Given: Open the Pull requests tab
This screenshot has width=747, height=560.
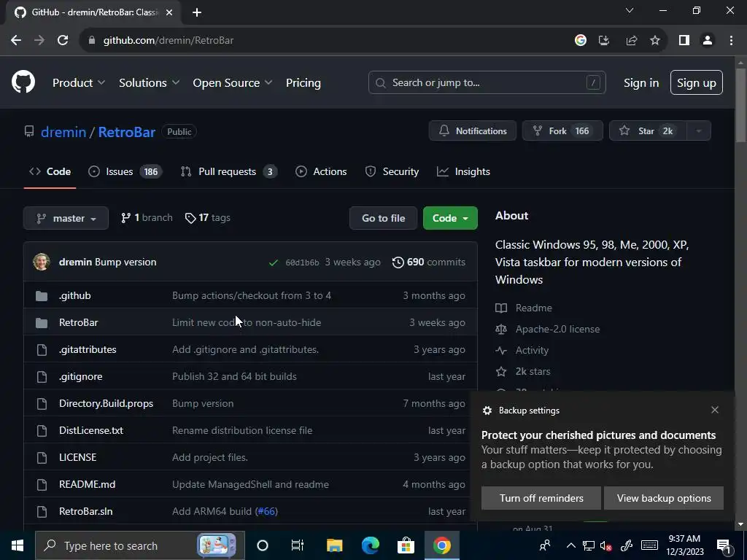Looking at the screenshot, I should 228,171.
